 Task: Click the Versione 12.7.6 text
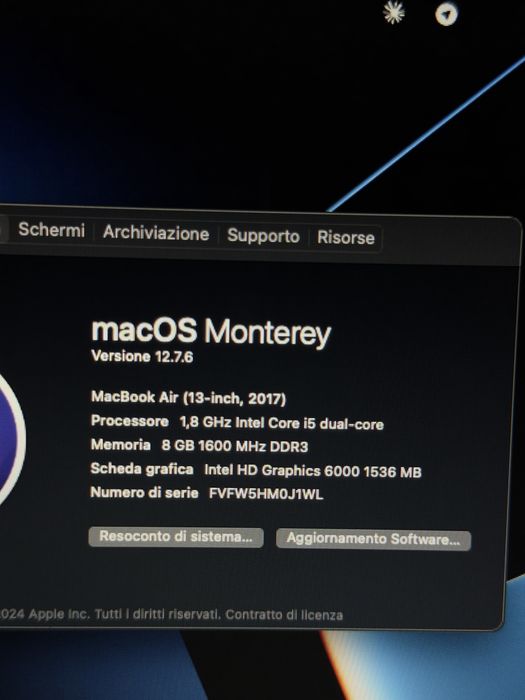pyautogui.click(x=142, y=356)
